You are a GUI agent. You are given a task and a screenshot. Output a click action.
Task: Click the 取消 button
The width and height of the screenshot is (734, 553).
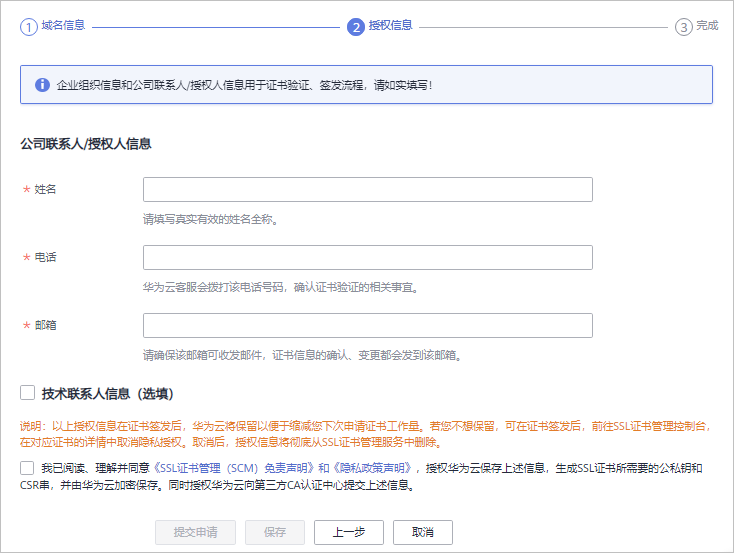point(423,532)
